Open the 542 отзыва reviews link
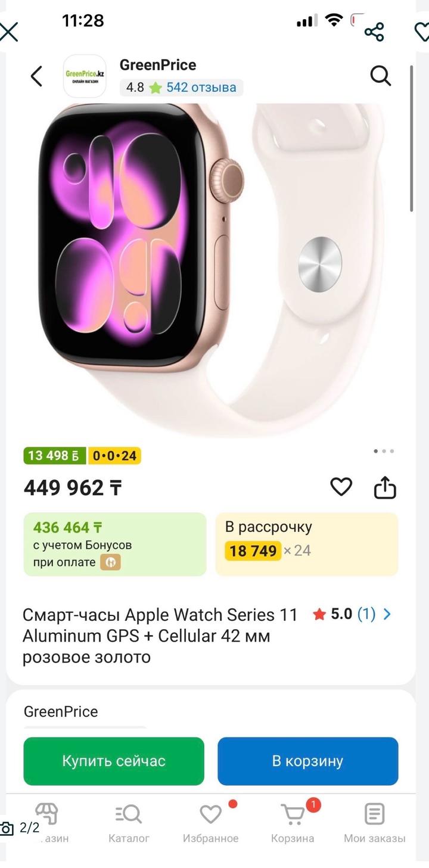This screenshot has width=429, height=868. pyautogui.click(x=201, y=87)
